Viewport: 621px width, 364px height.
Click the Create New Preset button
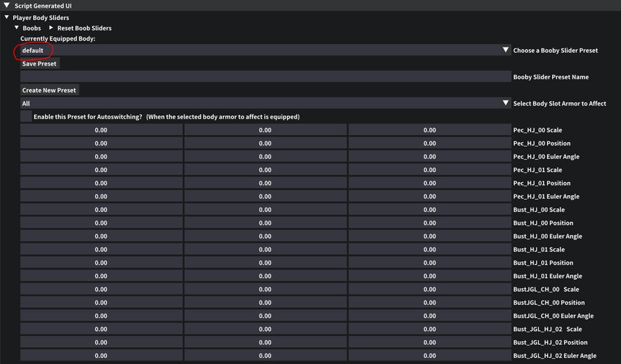50,90
